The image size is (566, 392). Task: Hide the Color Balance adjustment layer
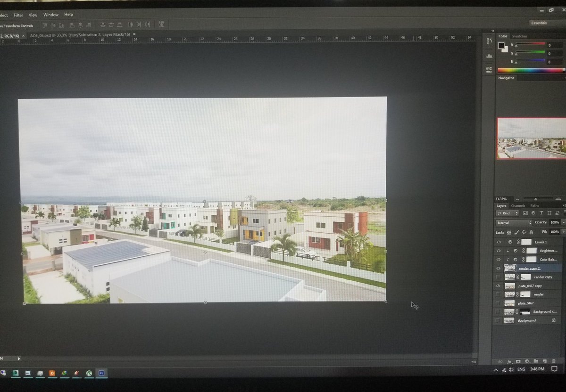coord(499,259)
